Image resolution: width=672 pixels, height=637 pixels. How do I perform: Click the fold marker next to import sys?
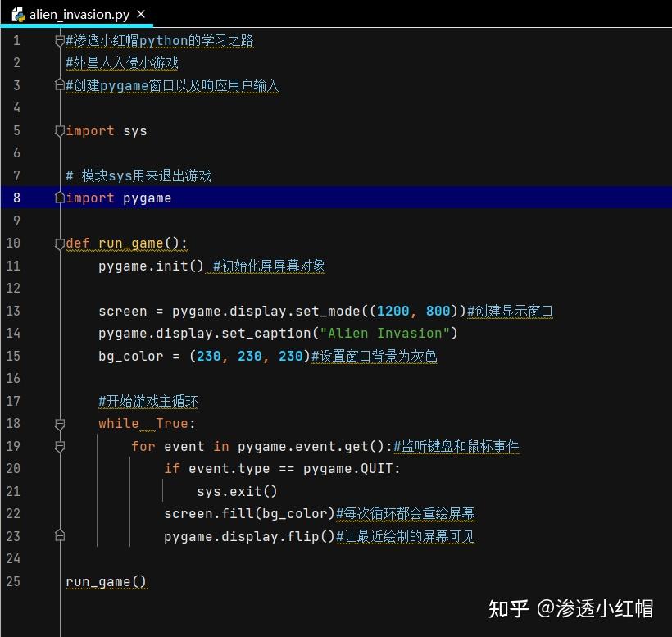click(60, 130)
